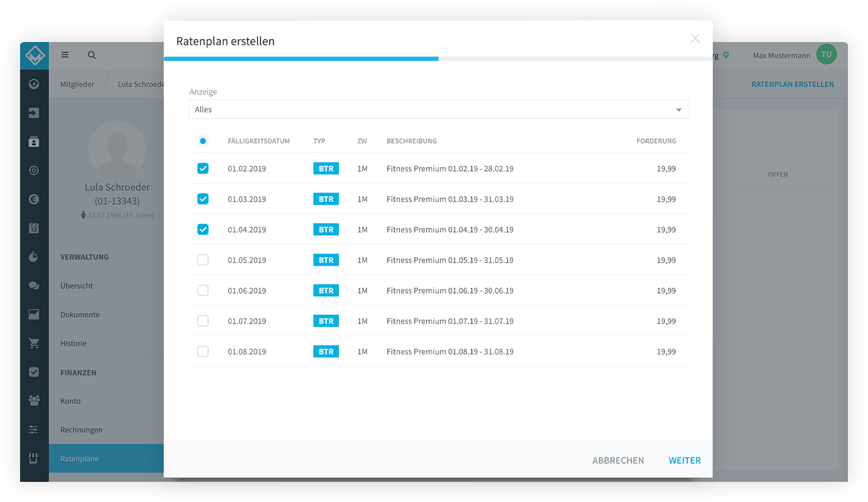868x502 pixels.
Task: Click the search magnifier icon
Action: click(92, 55)
